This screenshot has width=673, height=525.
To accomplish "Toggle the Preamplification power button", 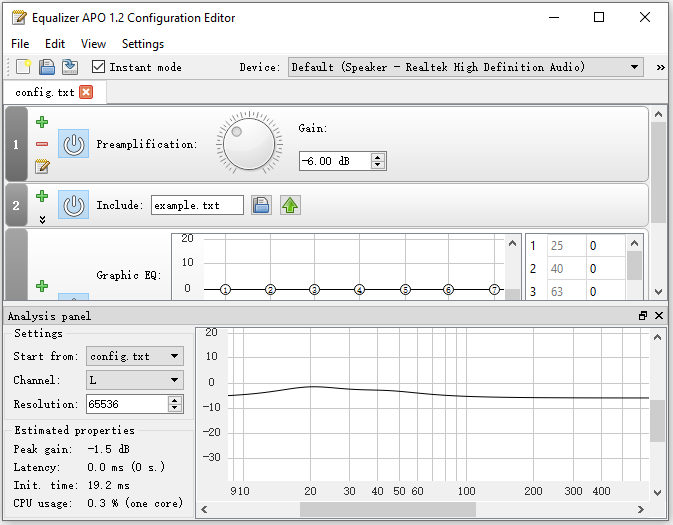I will [73, 144].
